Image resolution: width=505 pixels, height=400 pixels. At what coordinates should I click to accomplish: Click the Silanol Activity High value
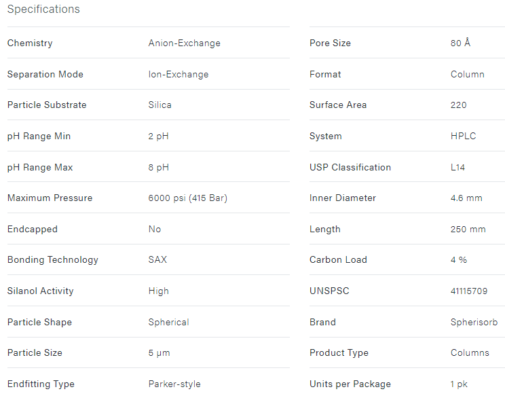point(159,291)
